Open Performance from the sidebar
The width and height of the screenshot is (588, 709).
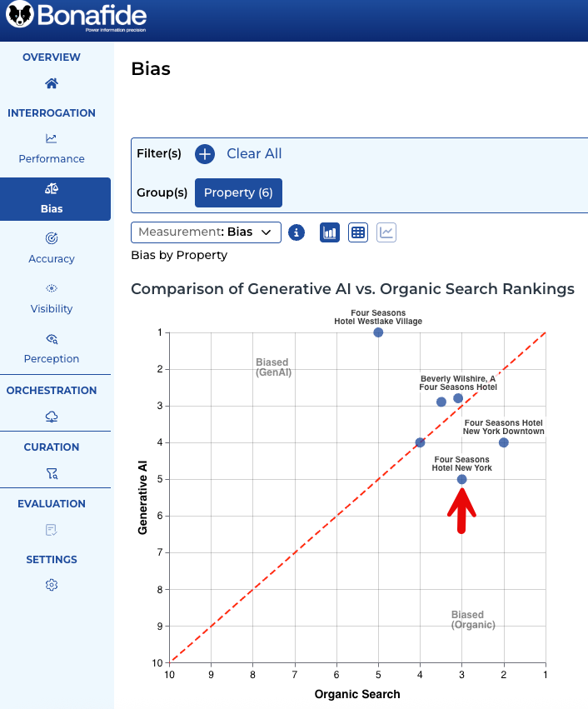[x=52, y=147]
